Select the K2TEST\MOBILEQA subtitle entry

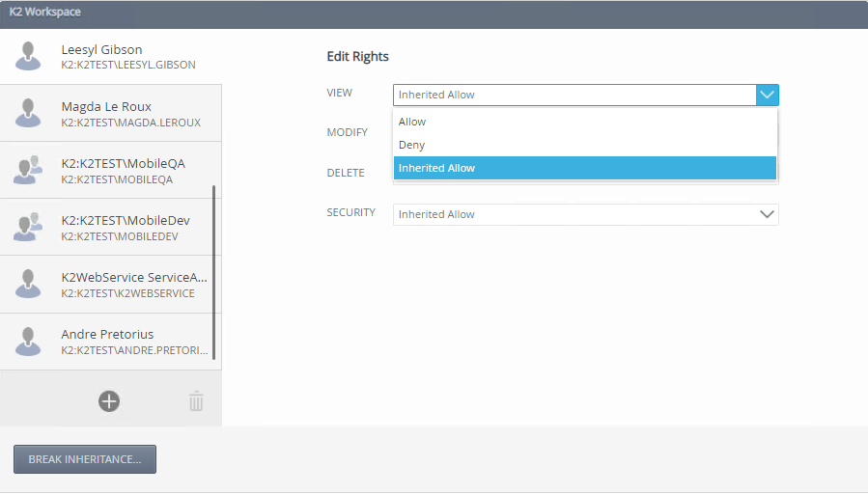tap(117, 179)
